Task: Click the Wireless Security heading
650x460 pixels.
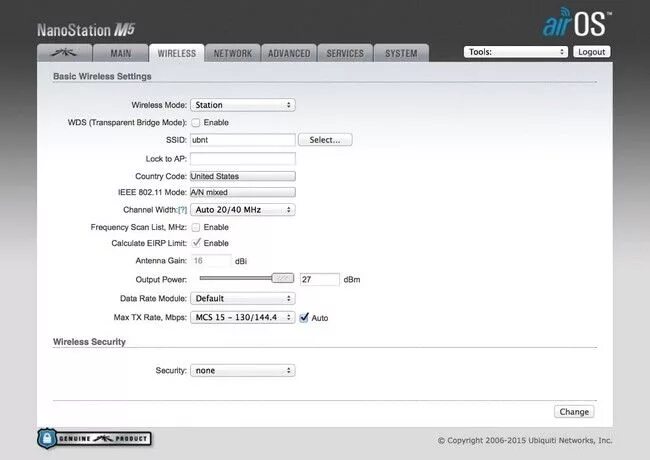Action: [x=89, y=342]
